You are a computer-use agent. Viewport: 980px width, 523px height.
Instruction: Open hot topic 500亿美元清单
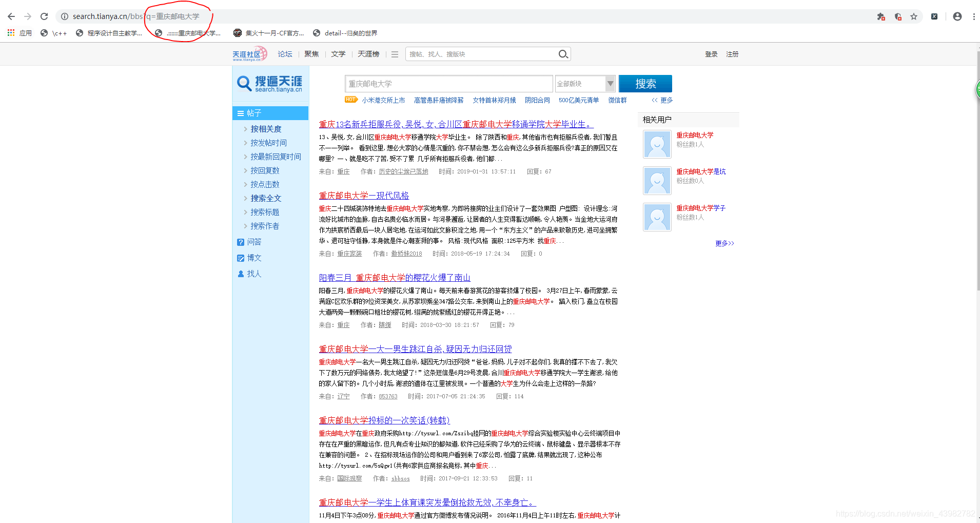tap(579, 100)
